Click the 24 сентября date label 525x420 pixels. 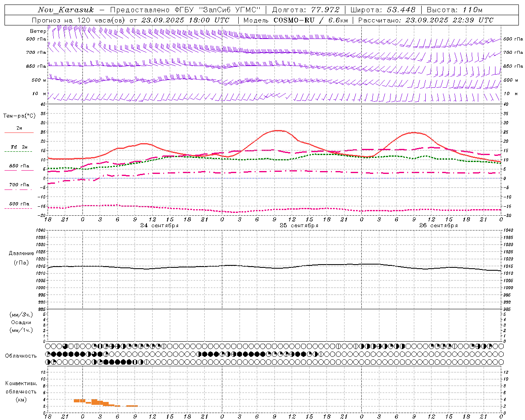(159, 226)
